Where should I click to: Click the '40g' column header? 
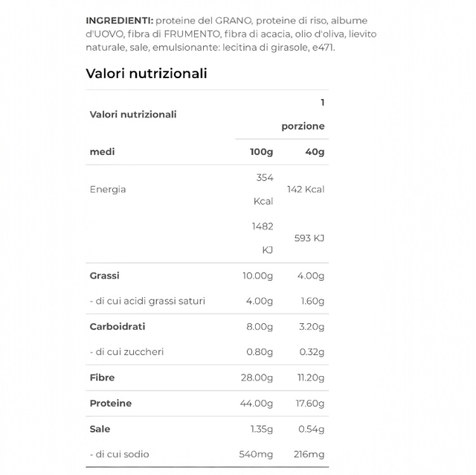tap(315, 152)
